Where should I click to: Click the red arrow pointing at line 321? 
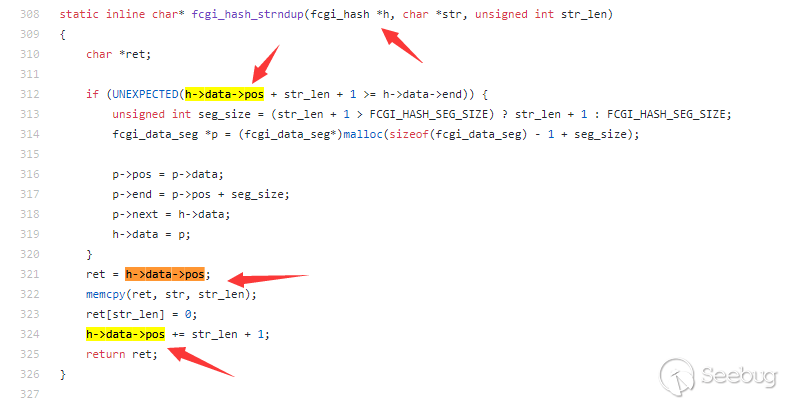(267, 280)
